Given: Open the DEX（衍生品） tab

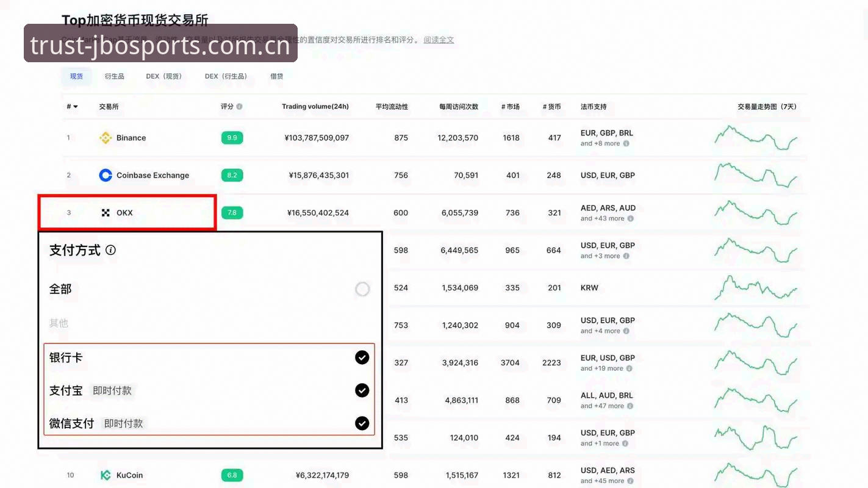Looking at the screenshot, I should click(x=226, y=76).
